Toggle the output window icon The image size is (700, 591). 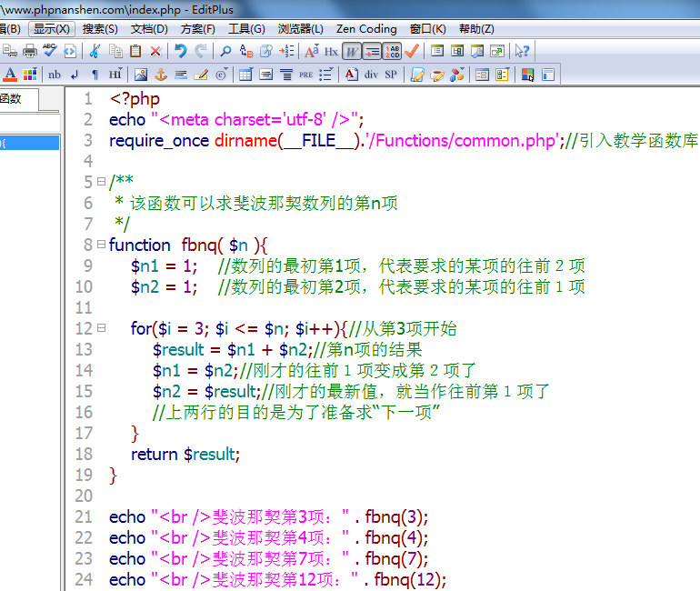477,51
